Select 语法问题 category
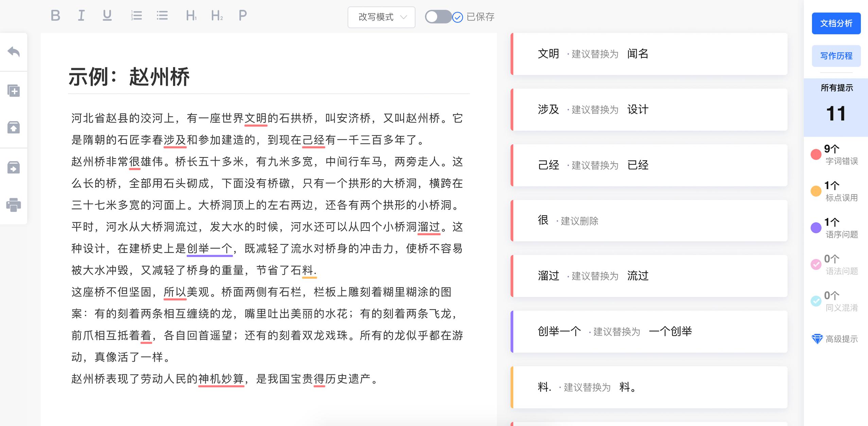The height and width of the screenshot is (426, 868). tap(836, 265)
